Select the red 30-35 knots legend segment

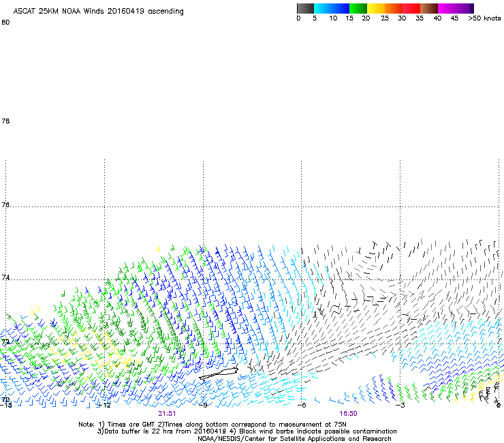click(411, 8)
